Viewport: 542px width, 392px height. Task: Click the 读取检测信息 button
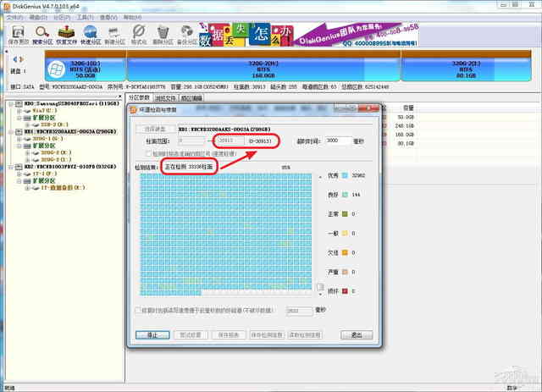(x=305, y=335)
